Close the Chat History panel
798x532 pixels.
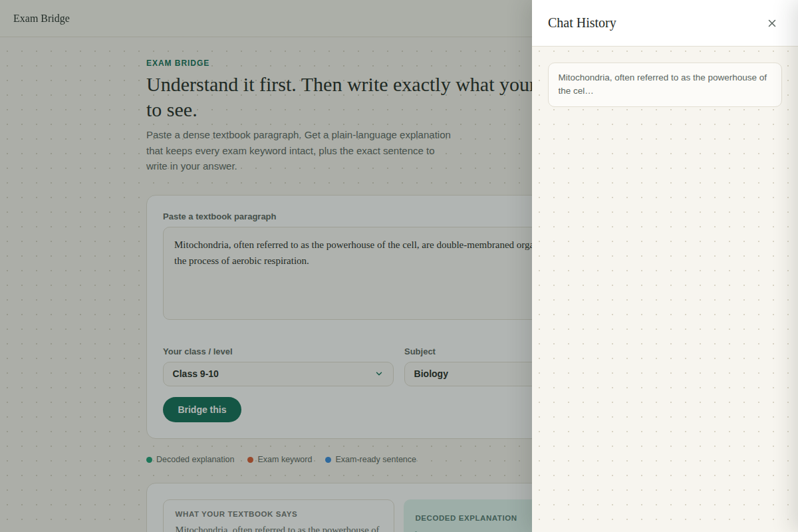coord(772,23)
